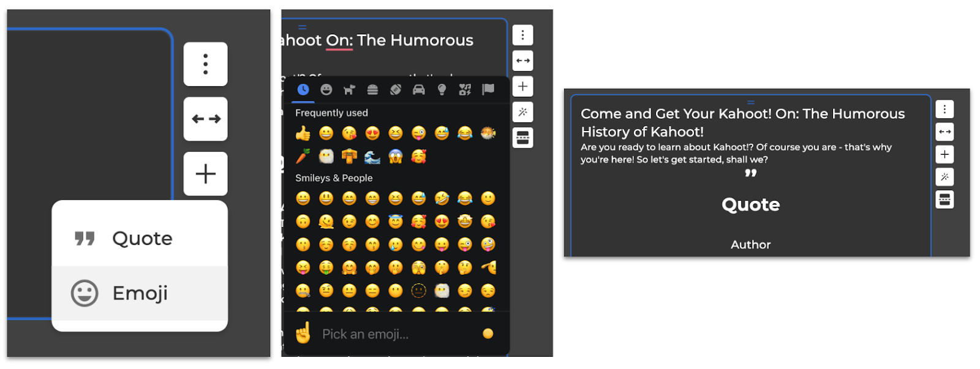Click width arrows button beside the quote card
Viewport: 980px width, 369px height.
click(x=944, y=132)
